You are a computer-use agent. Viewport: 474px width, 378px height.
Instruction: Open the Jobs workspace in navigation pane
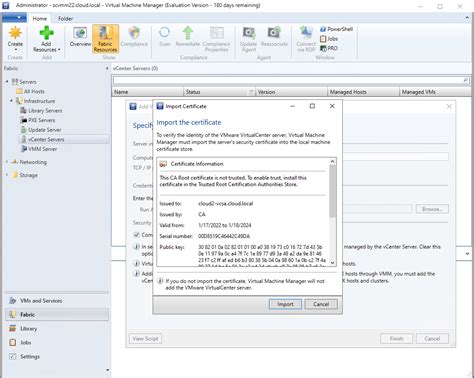[57, 342]
